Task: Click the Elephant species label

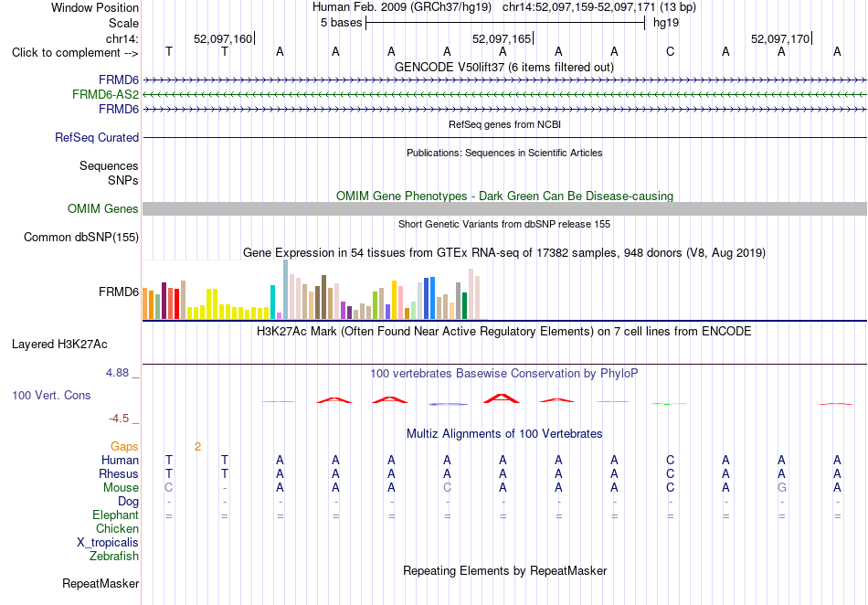Action: point(115,515)
